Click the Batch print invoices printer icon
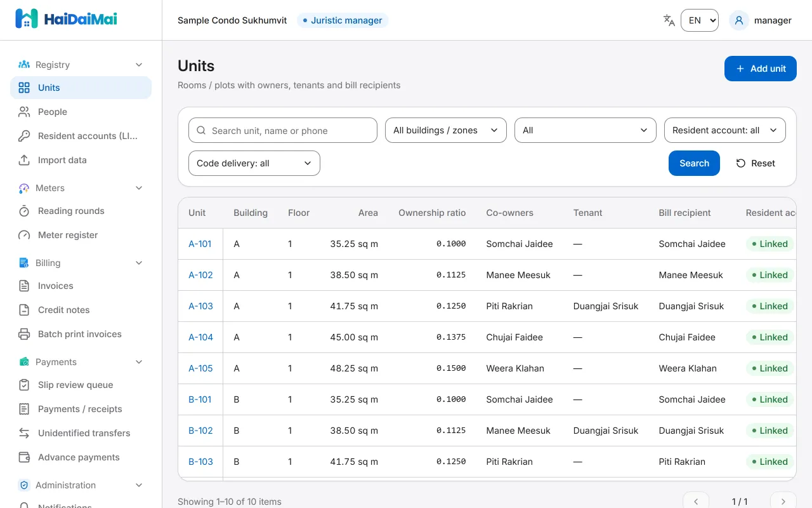The image size is (812, 508). [24, 334]
